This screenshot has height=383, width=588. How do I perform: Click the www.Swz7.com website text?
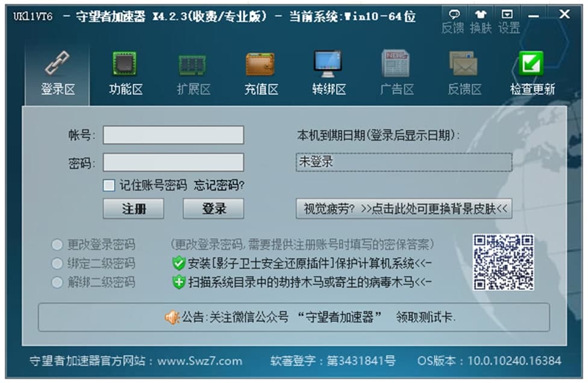pyautogui.click(x=199, y=361)
